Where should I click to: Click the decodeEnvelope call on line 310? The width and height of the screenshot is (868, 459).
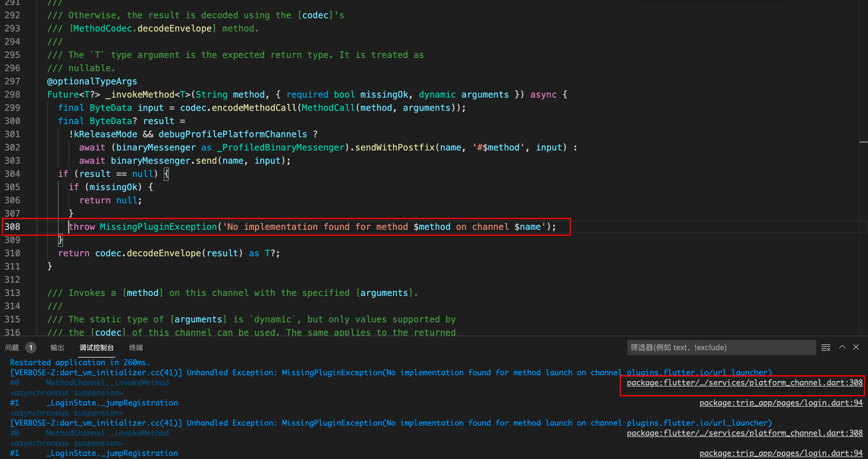pyautogui.click(x=164, y=253)
